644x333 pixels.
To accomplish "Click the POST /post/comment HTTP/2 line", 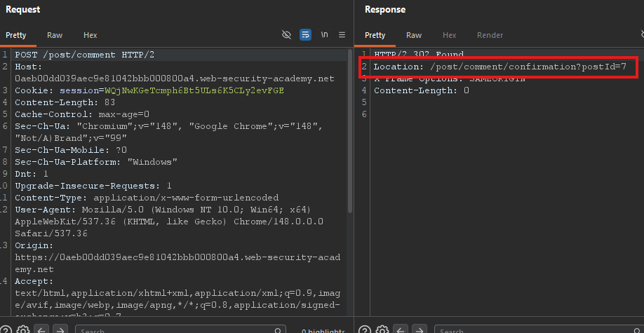I will [x=85, y=55].
